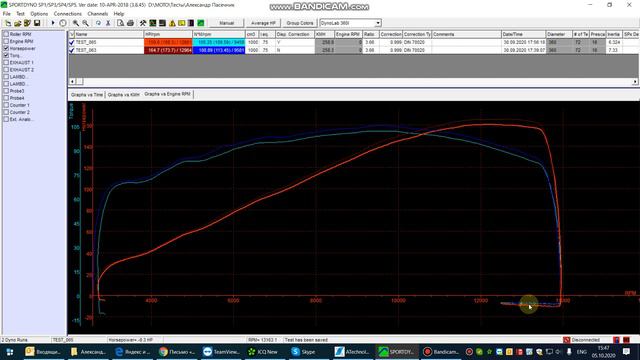Click the bright green graph icon
The width and height of the screenshot is (640, 360).
coord(200,23)
